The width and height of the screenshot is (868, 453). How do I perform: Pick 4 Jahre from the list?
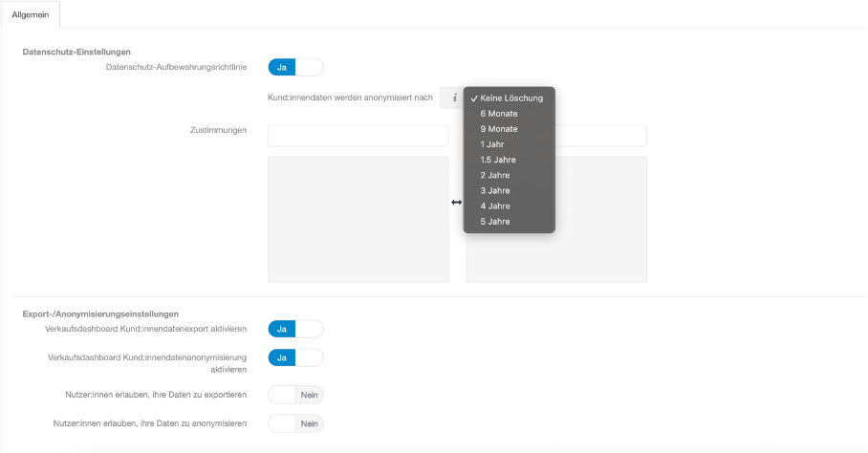[x=510, y=206]
